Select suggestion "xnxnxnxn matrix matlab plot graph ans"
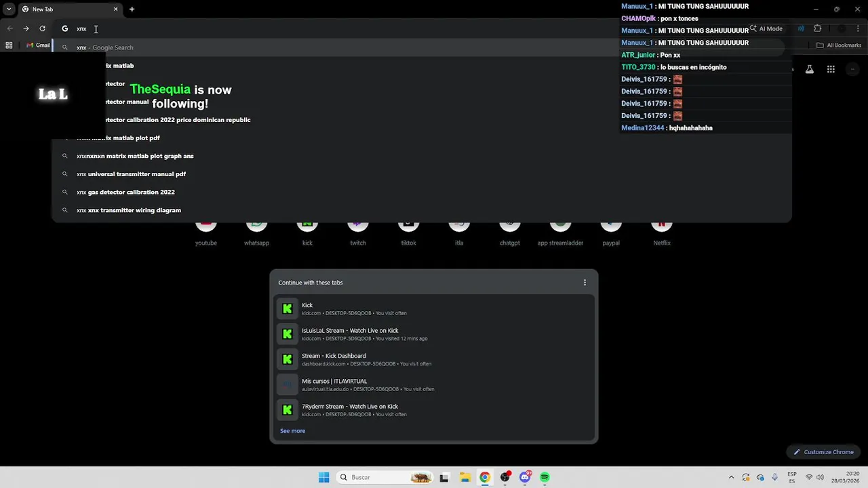Image resolution: width=868 pixels, height=488 pixels. point(420,156)
